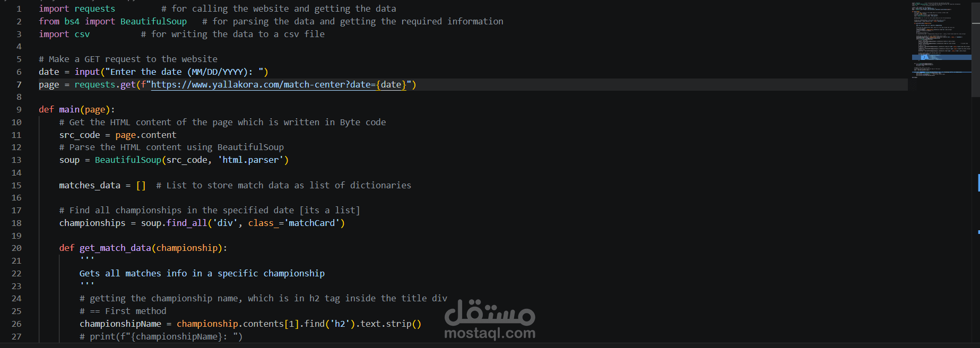The width and height of the screenshot is (980, 348).
Task: Click the "get" method on line 7
Action: tap(128, 85)
